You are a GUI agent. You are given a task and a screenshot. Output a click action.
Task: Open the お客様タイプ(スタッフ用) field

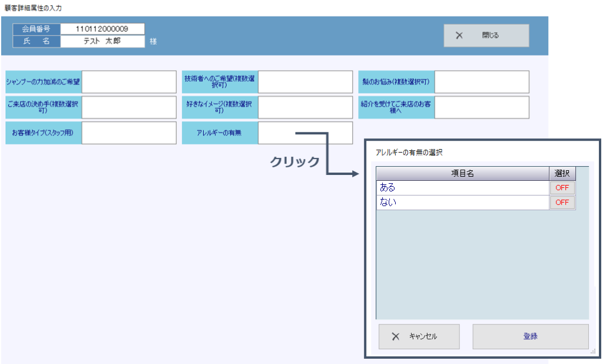[x=129, y=133]
